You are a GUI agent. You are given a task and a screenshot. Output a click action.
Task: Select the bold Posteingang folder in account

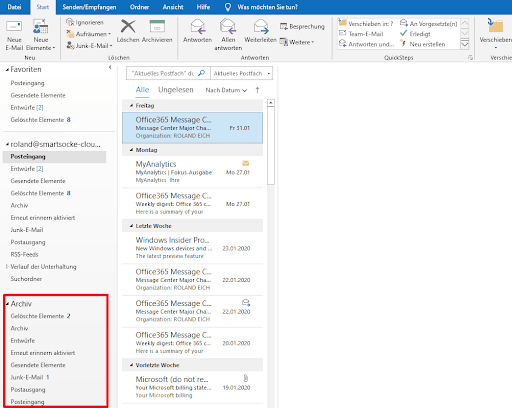pos(54,157)
